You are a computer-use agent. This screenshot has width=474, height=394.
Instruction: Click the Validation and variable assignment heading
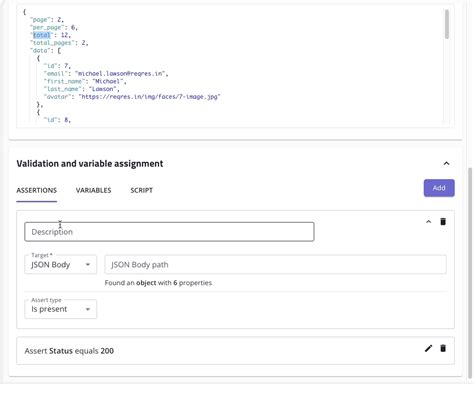pyautogui.click(x=90, y=164)
